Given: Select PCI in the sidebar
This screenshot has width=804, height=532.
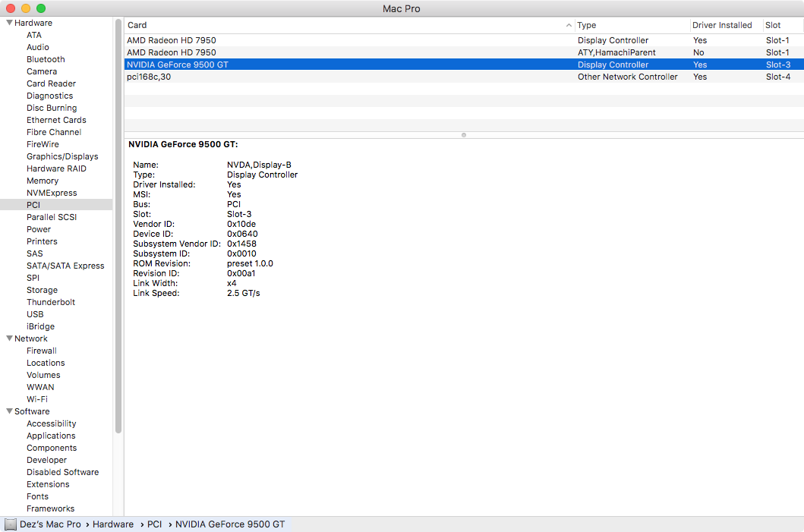Looking at the screenshot, I should click(x=33, y=205).
